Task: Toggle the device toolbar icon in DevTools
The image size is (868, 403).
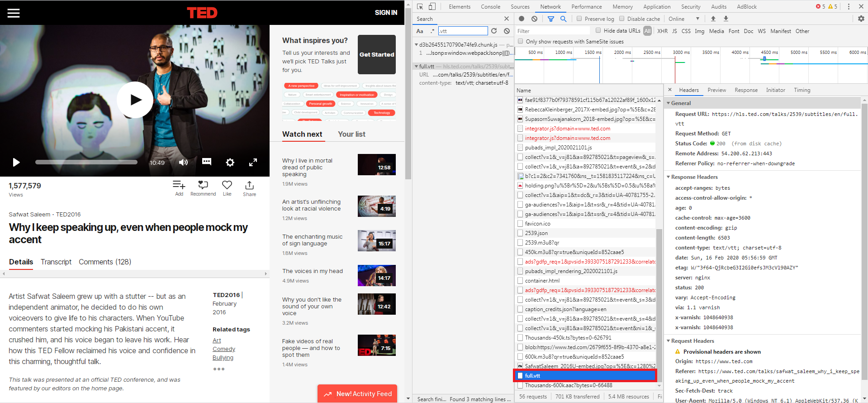Action: coord(432,6)
